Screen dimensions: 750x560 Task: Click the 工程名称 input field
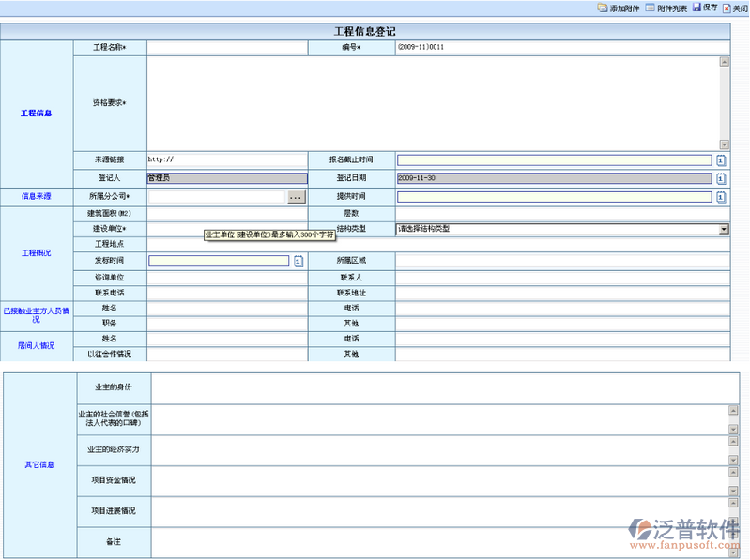226,47
